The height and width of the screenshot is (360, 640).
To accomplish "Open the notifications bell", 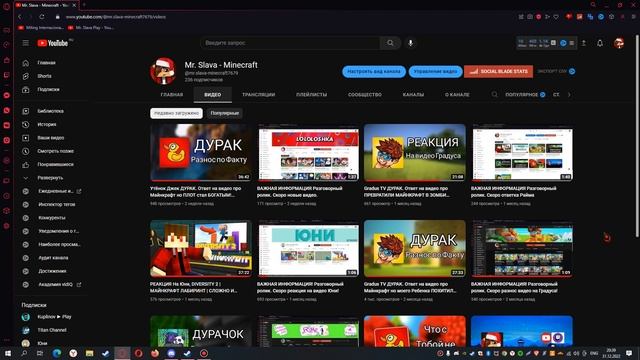I will 600,43.
